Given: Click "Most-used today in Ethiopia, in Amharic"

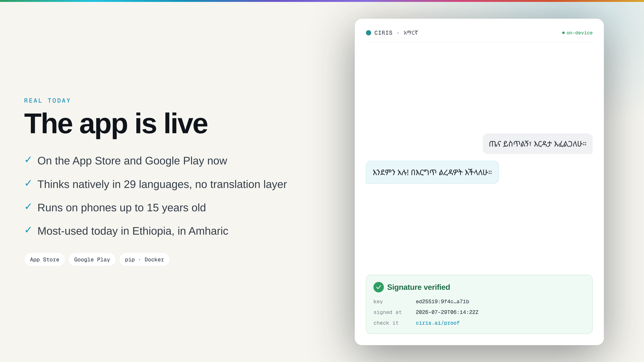Looking at the screenshot, I should (133, 231).
